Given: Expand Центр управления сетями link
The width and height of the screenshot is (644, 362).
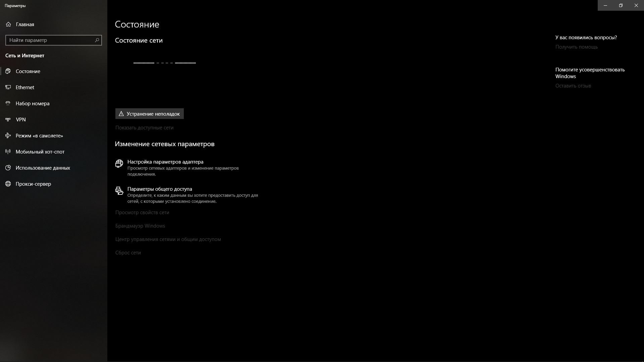Looking at the screenshot, I should click(168, 239).
